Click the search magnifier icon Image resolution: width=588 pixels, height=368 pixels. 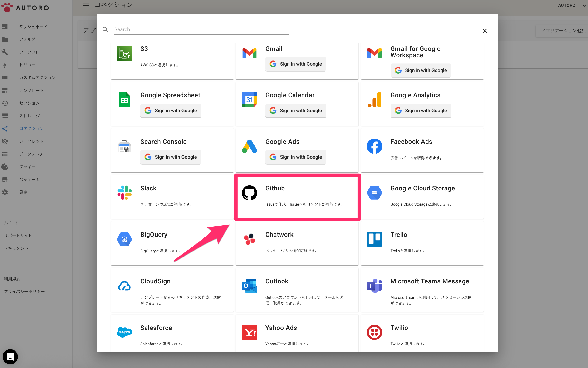[x=105, y=29]
